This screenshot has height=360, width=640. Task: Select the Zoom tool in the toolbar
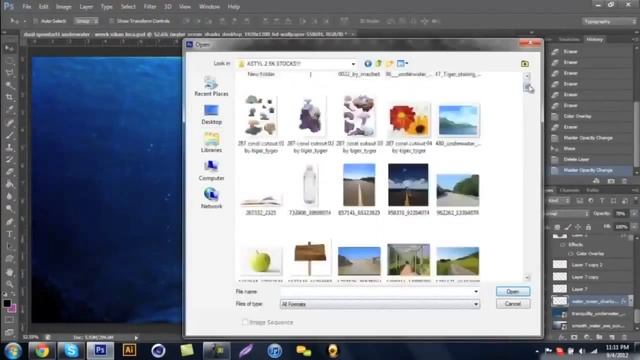[9, 284]
